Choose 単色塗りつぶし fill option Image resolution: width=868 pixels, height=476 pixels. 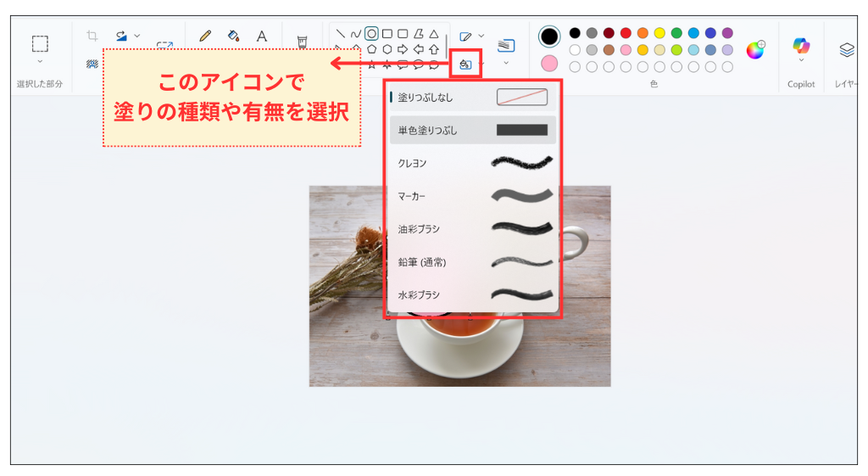tap(472, 130)
